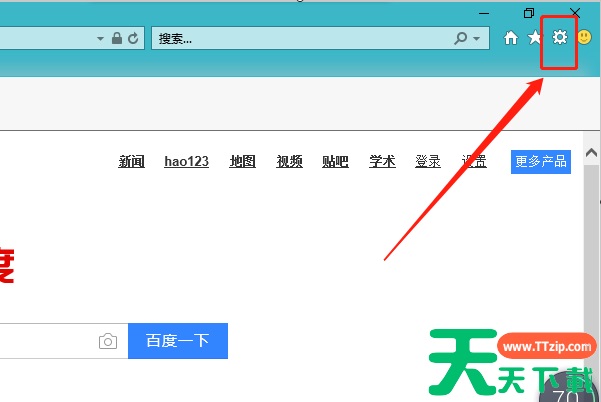Image resolution: width=601 pixels, height=402 pixels.
Task: Open the 视频 link
Action: coord(289,161)
